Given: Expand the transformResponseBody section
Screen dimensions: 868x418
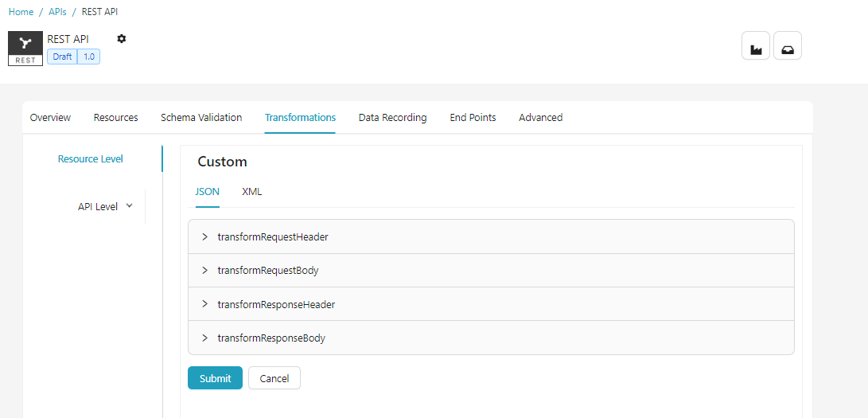Looking at the screenshot, I should 205,338.
